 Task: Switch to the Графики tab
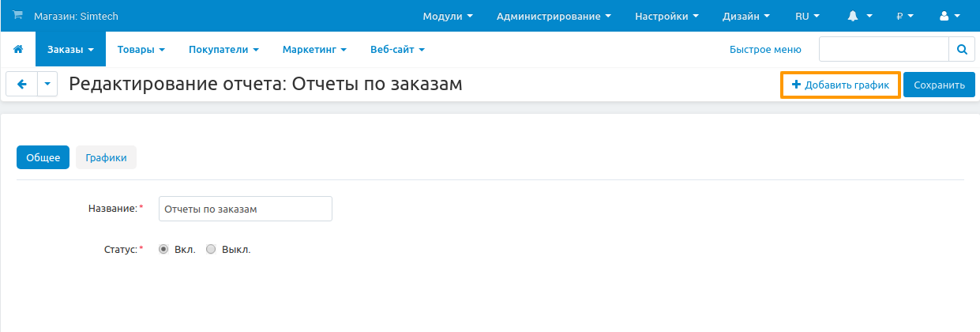point(106,157)
